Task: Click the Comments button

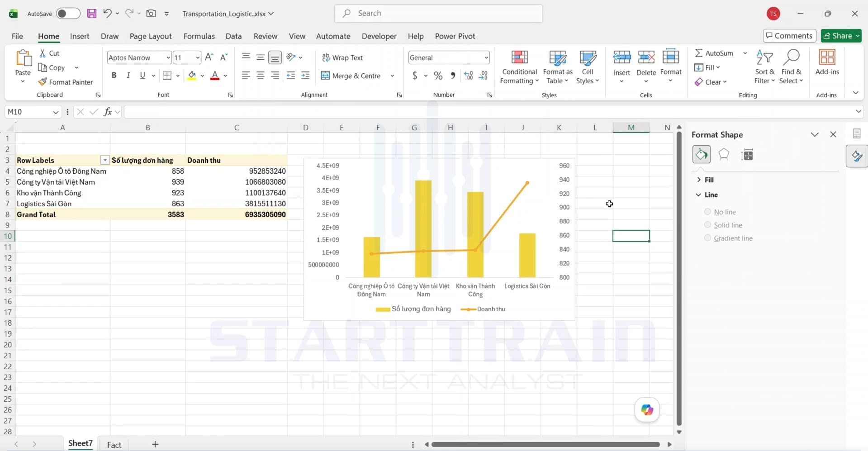Action: (789, 36)
